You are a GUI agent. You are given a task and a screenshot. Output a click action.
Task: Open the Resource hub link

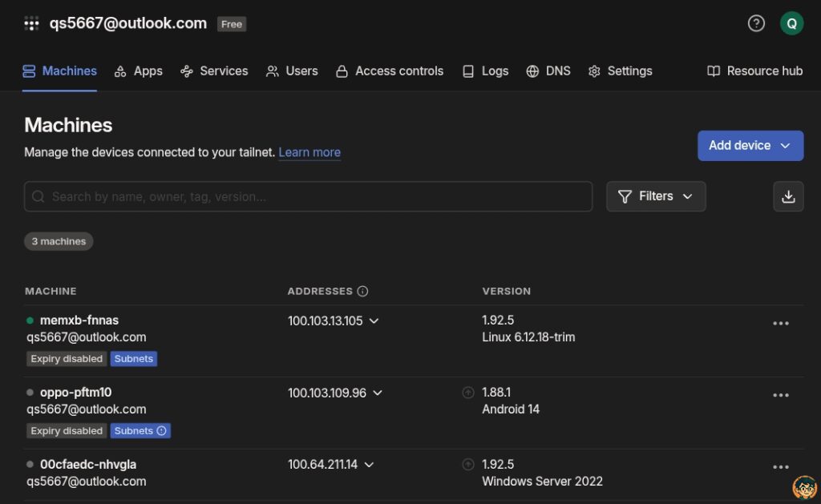pyautogui.click(x=754, y=71)
